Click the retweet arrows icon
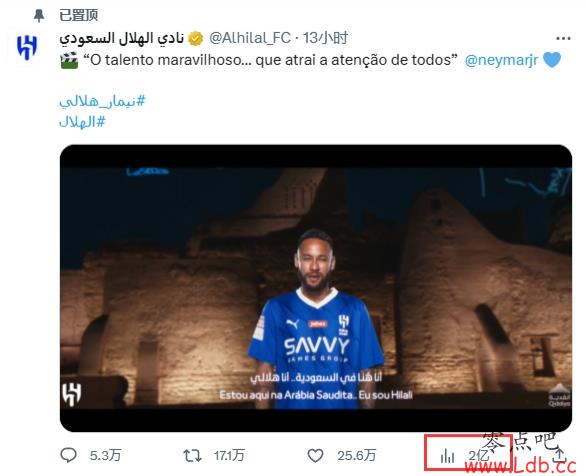Screen dimensions: 586x476 tap(192, 455)
